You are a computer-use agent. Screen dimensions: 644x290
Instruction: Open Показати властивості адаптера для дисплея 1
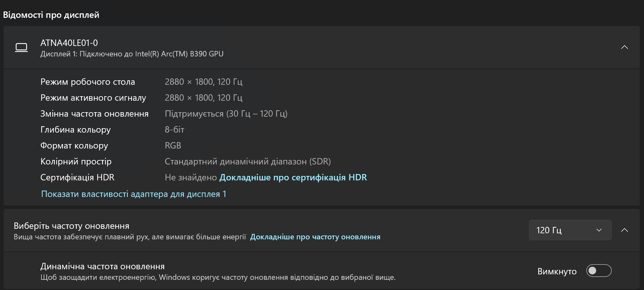(134, 194)
